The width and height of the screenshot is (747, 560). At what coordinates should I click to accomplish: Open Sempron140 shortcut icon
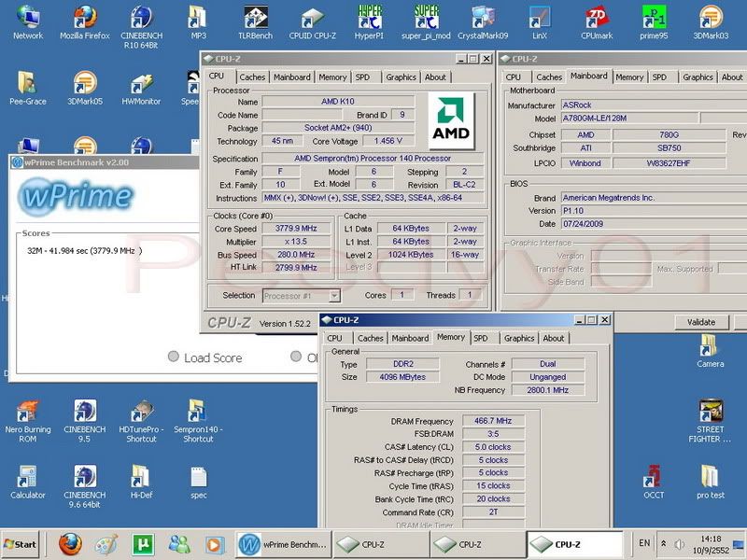coord(198,421)
